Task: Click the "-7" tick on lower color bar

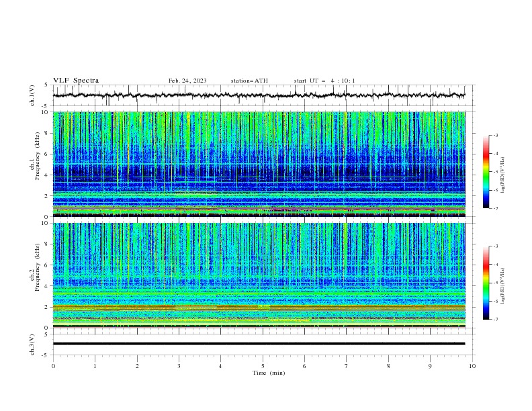Action: [x=495, y=320]
